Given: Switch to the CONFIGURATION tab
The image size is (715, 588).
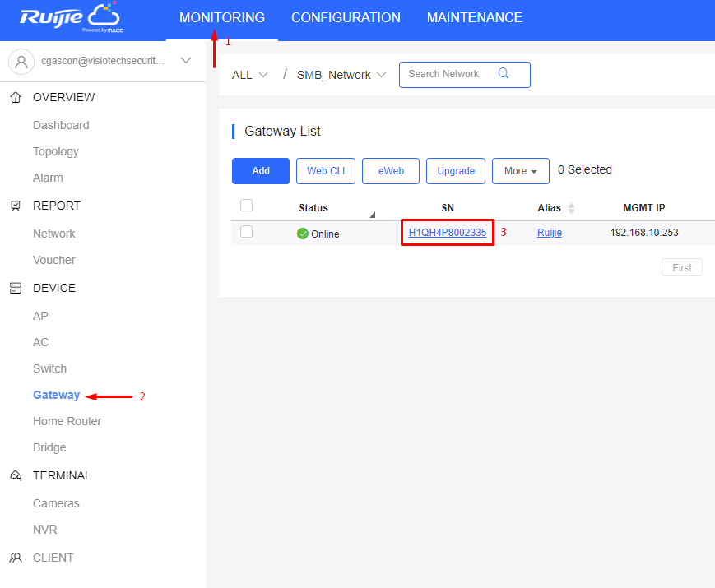Looking at the screenshot, I should tap(346, 17).
